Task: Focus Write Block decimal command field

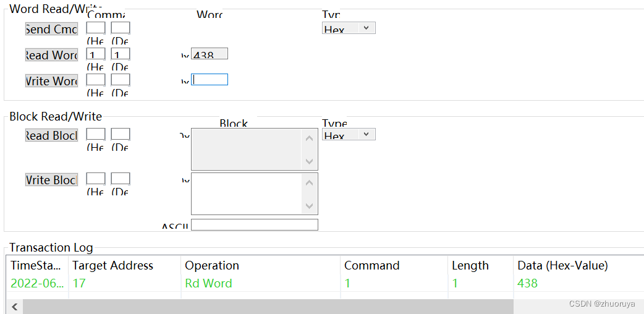Action: click(121, 179)
